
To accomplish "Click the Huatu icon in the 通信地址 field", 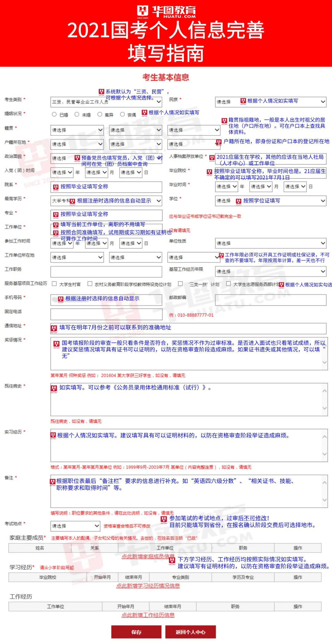I will tap(54, 328).
